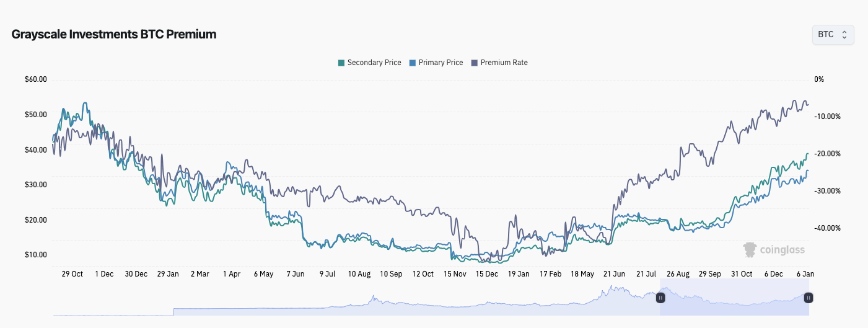Click the 15 Nov x-axis date label
Screen dimensions: 868x328
pyautogui.click(x=455, y=273)
